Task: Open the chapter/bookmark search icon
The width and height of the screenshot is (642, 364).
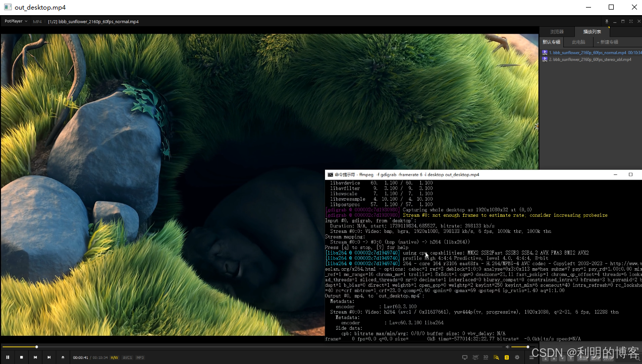Action: point(496,357)
